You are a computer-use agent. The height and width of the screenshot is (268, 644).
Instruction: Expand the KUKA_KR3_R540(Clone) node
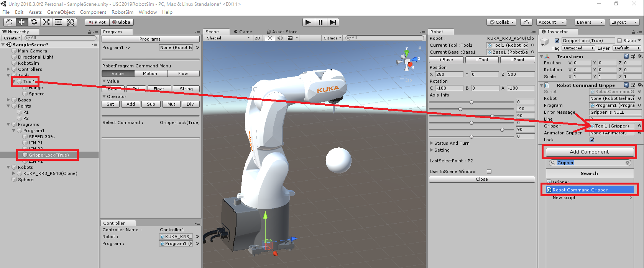click(x=14, y=173)
